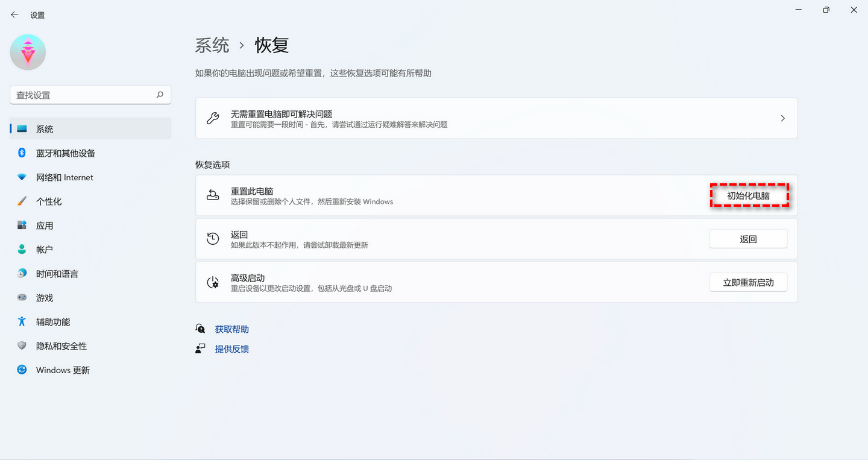Expand 无需重置电脑即可解决问题 with its chevron
The height and width of the screenshot is (460, 868).
pos(782,118)
